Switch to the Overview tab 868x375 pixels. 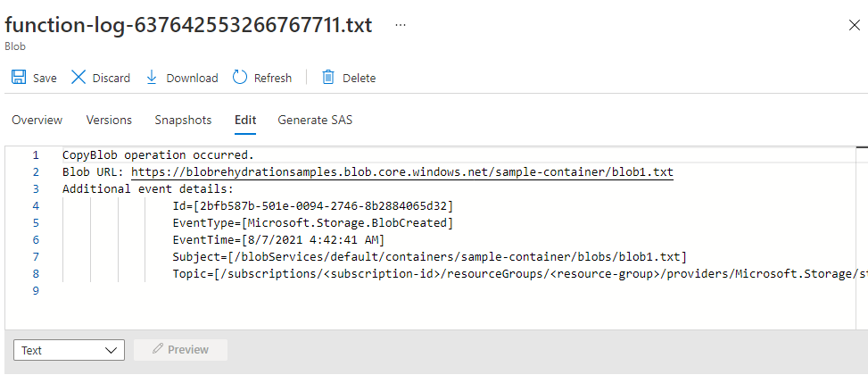37,120
